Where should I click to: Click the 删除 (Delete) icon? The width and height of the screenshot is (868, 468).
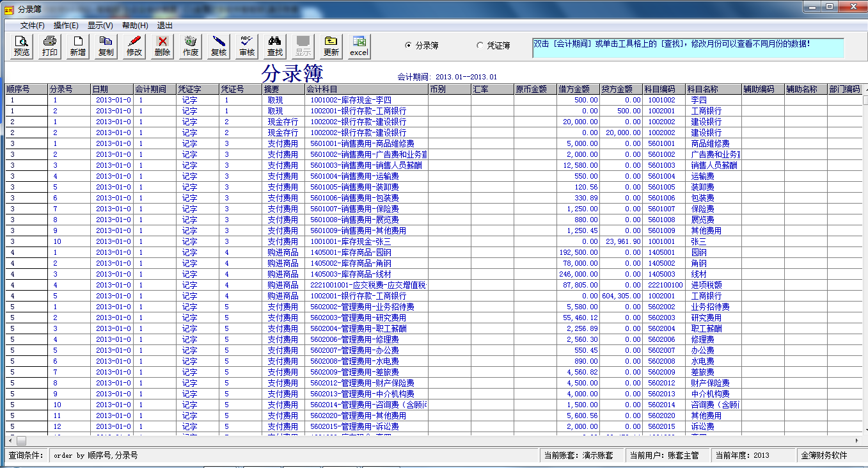[x=161, y=45]
